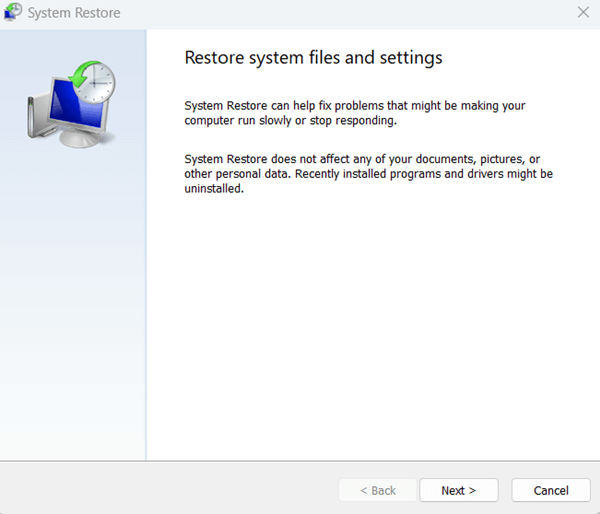
Task: Click the 'computer run slowly or stop responding' line
Action: [290, 120]
